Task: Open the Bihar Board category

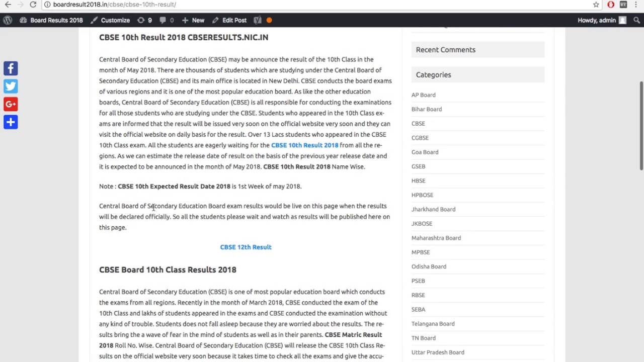Action: click(x=427, y=109)
